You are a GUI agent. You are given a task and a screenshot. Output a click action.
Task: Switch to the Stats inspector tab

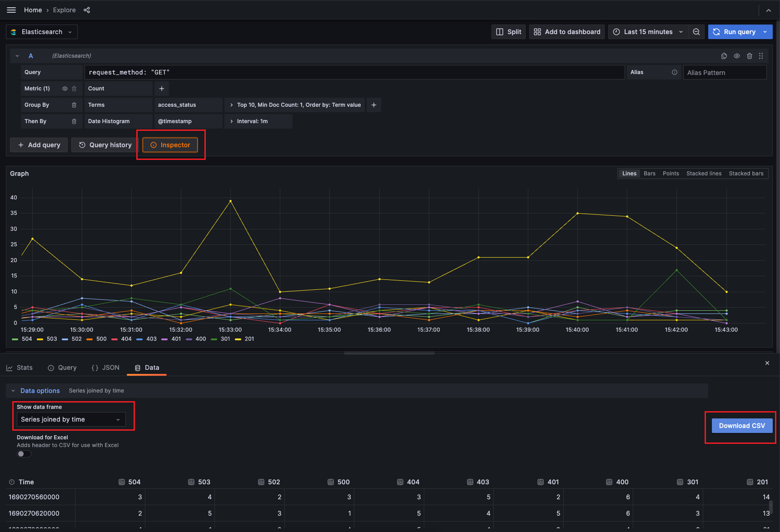point(20,368)
